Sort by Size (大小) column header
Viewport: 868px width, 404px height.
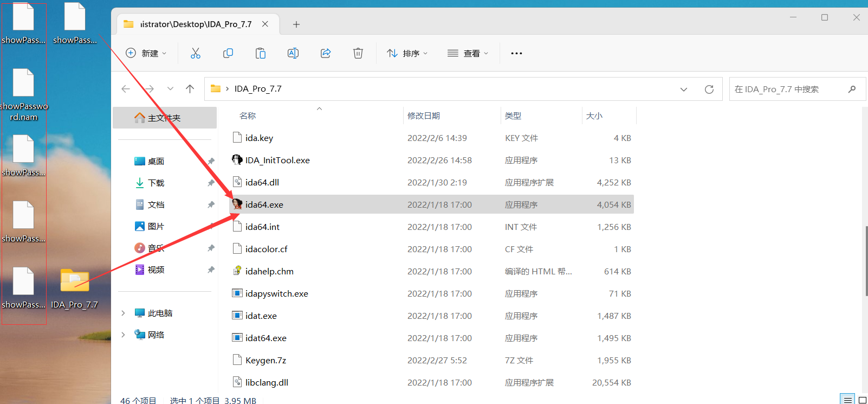[594, 116]
